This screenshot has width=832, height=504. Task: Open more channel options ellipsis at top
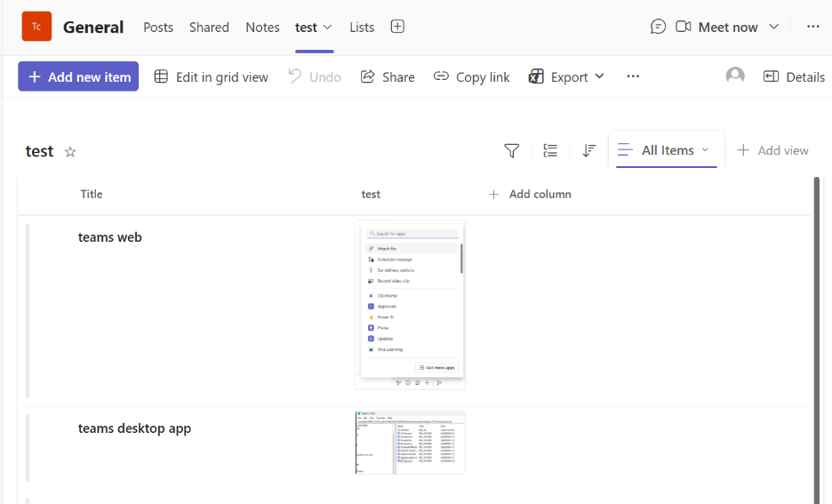click(x=813, y=27)
